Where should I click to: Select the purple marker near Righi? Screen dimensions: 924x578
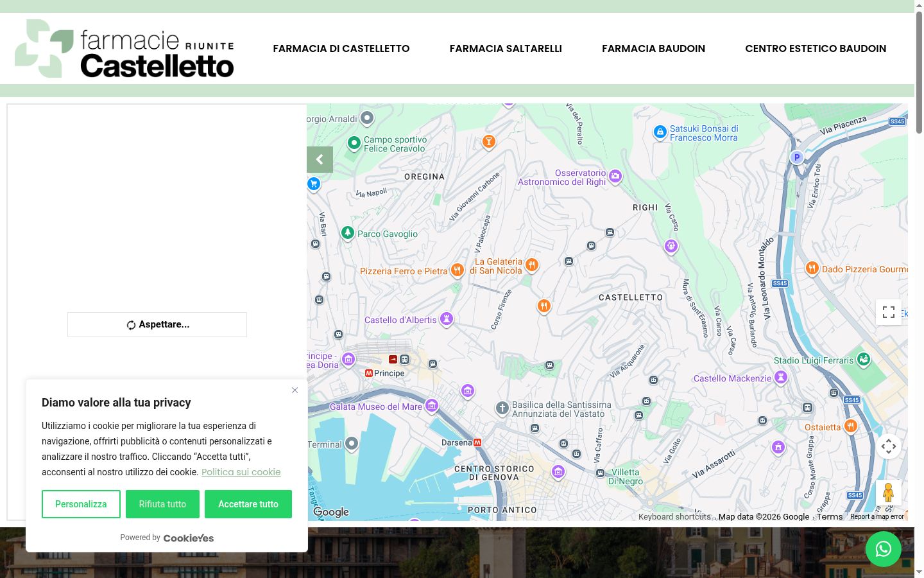(671, 246)
